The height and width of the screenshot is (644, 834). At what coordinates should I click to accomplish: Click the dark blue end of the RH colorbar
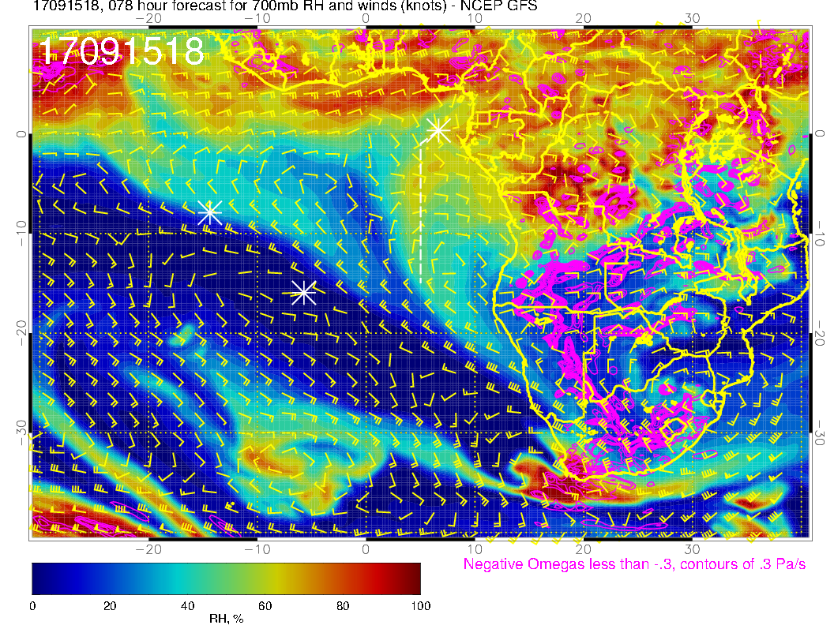[x=40, y=578]
